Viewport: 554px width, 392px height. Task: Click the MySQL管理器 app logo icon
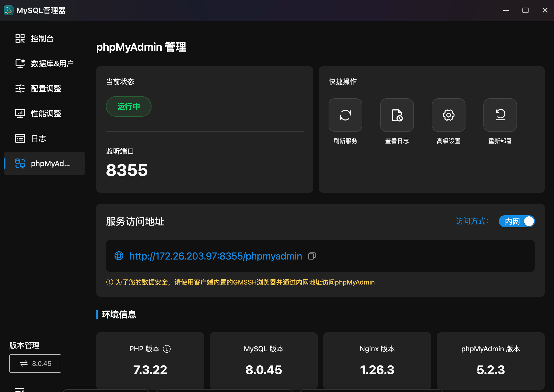click(8, 10)
